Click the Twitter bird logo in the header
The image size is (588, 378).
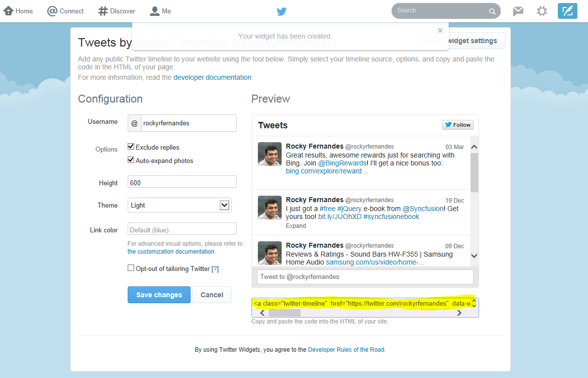coord(282,11)
